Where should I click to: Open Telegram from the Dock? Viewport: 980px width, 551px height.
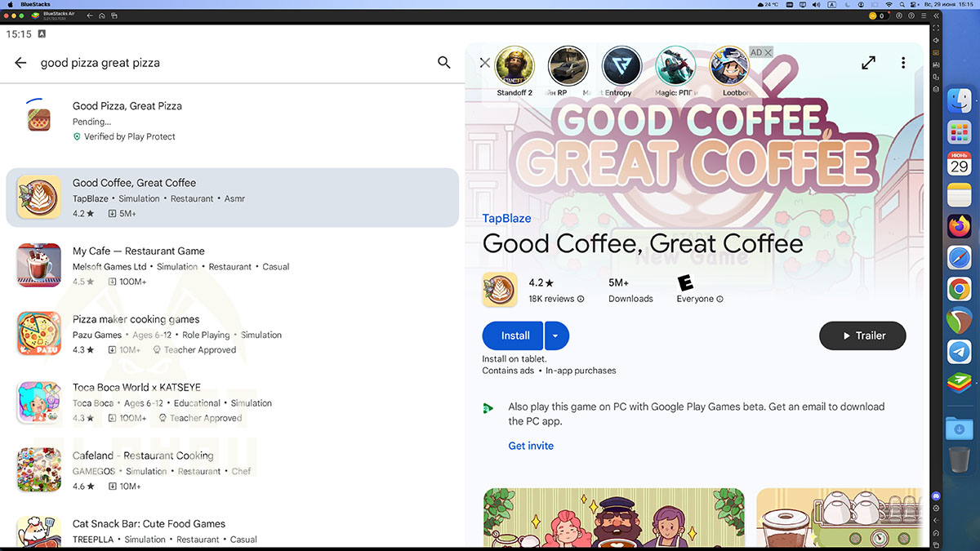[959, 351]
